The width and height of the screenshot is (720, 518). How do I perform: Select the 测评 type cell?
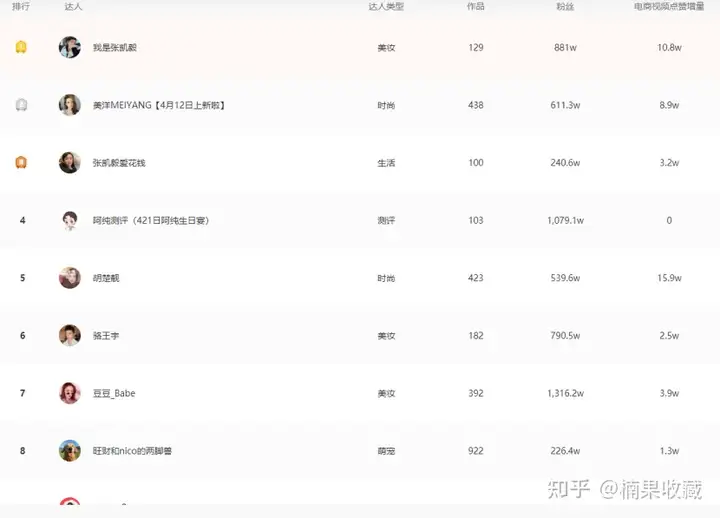[386, 220]
